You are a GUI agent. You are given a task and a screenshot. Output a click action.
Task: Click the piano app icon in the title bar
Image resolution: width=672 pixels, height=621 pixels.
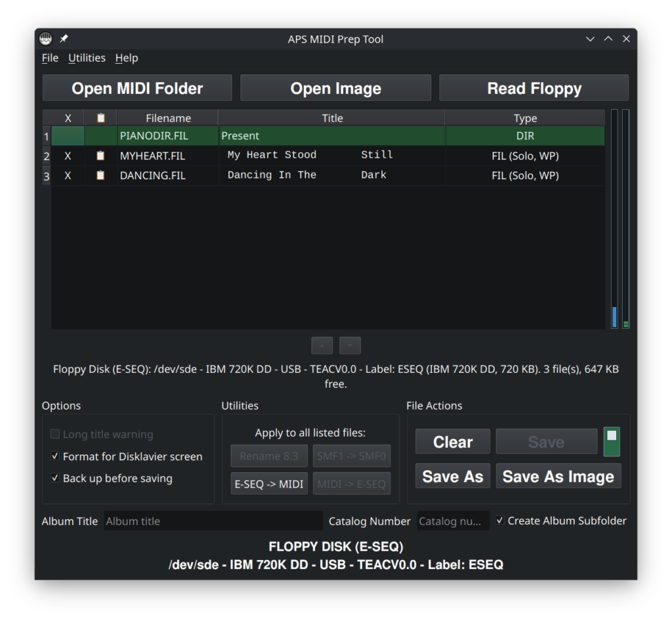coord(45,39)
